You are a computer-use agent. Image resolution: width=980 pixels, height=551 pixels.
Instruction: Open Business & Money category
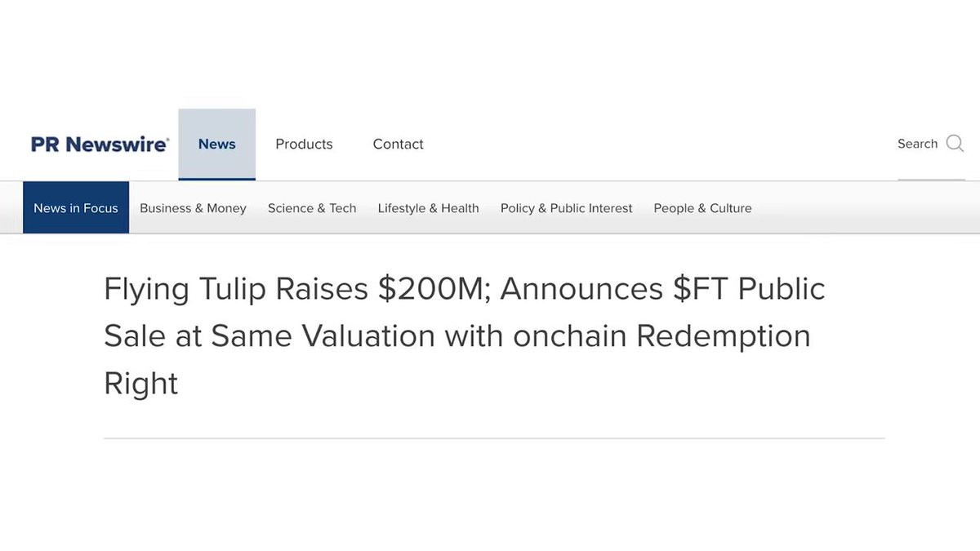pyautogui.click(x=193, y=208)
